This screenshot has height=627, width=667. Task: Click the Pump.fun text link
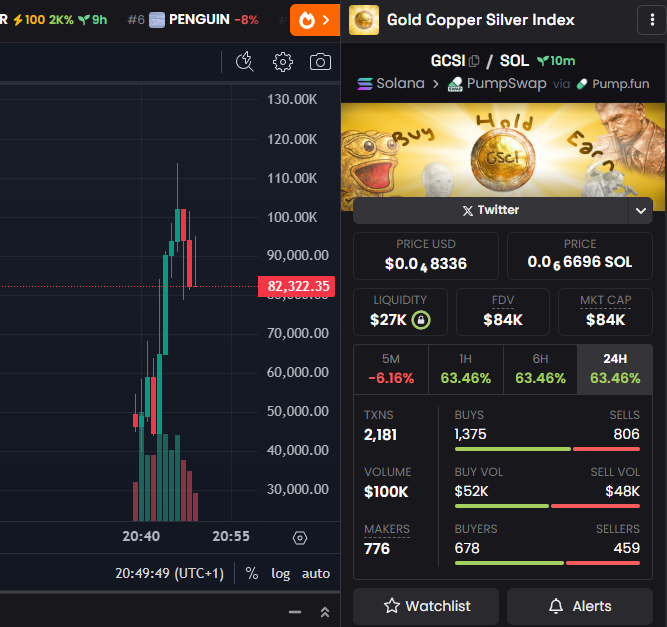[621, 84]
